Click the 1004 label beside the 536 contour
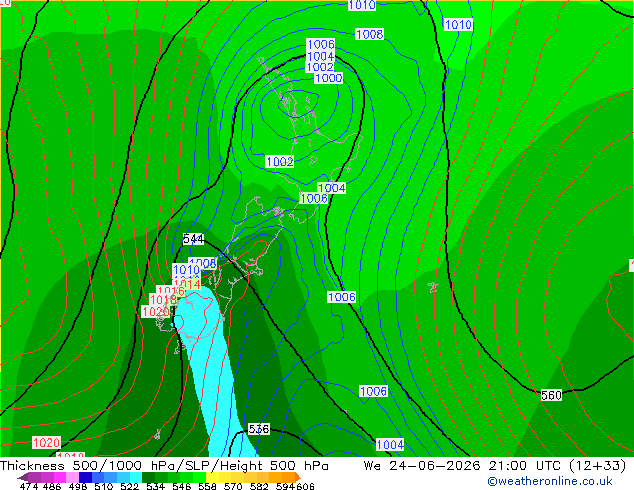 coord(390,445)
